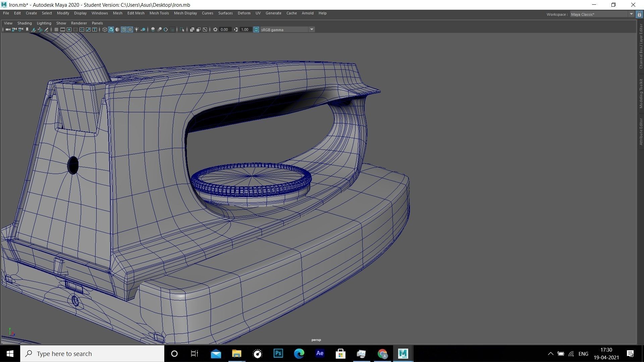Click the Gamma reset icon
This screenshot has width=644, height=362.
pyautogui.click(x=236, y=29)
